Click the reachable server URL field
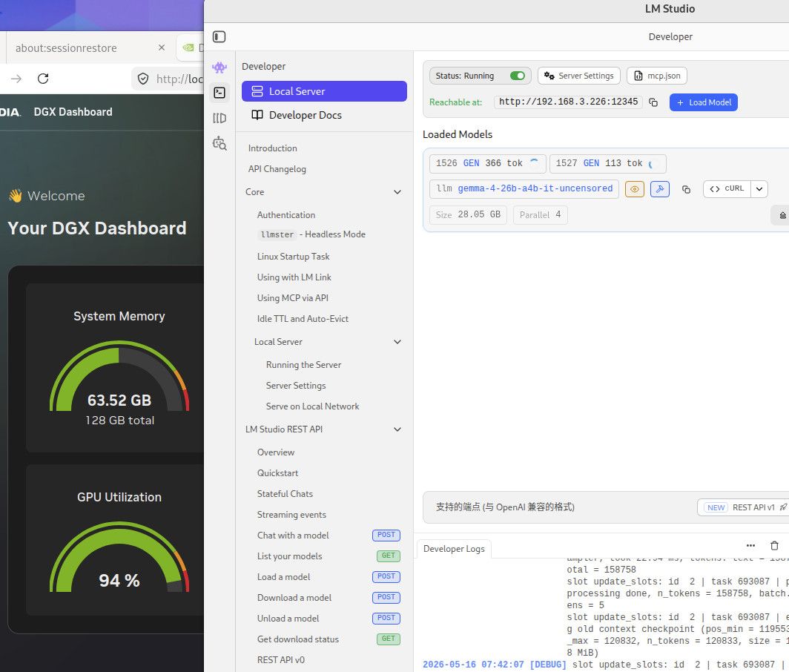Image resolution: width=789 pixels, height=672 pixels. tap(568, 102)
